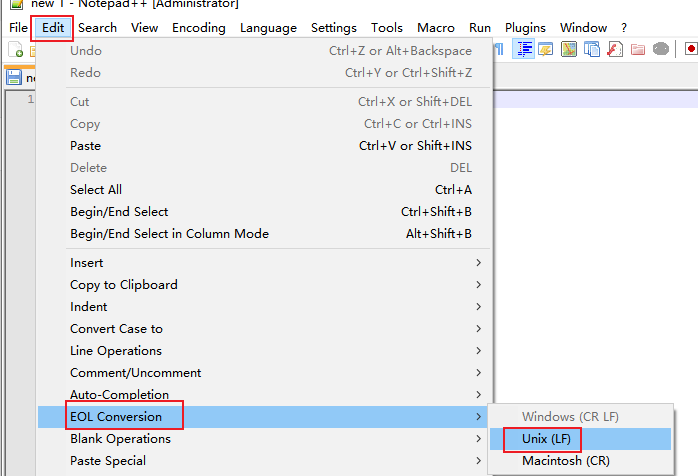Expand the Indent submenu
Viewport: 698px width, 476px height.
265,307
